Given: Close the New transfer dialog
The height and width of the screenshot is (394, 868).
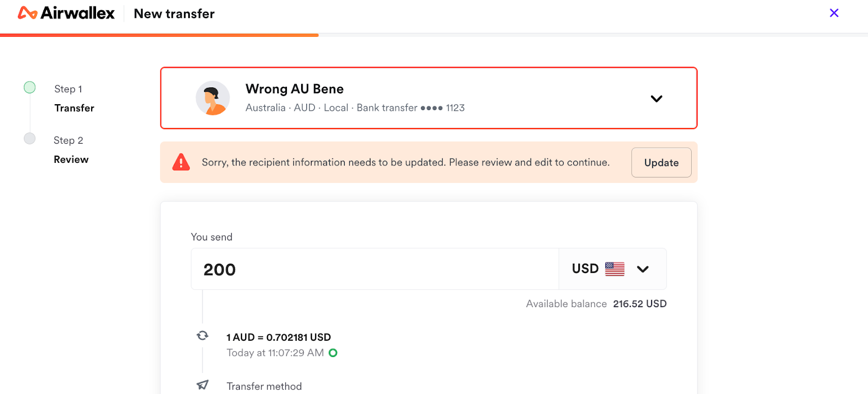Looking at the screenshot, I should [834, 13].
